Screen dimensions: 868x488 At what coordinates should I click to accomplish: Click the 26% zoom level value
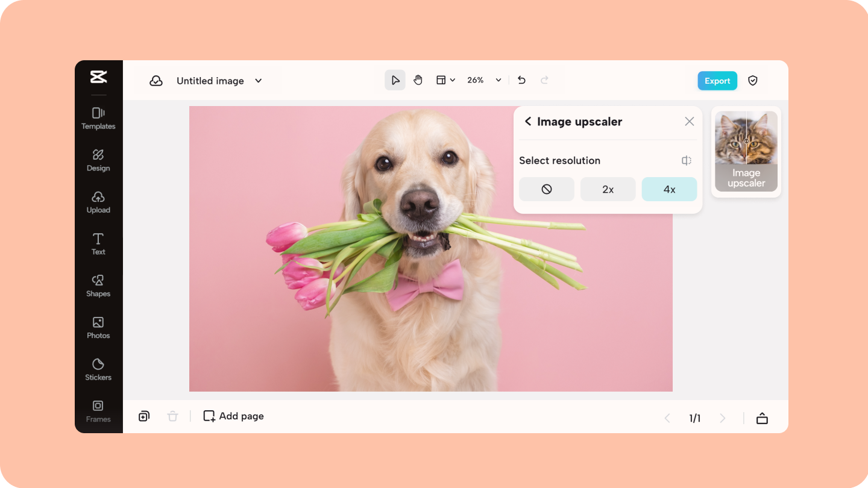click(x=476, y=80)
